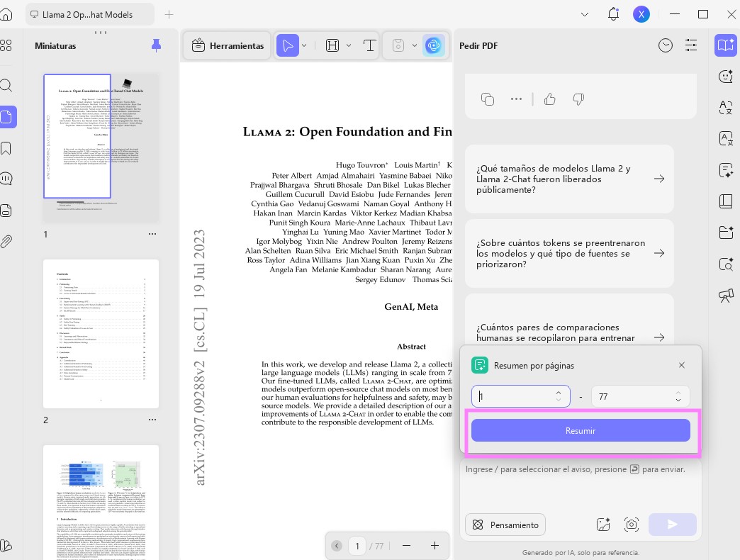Give thumbs down to the response
Screen dimensions: 740x560
tap(578, 99)
